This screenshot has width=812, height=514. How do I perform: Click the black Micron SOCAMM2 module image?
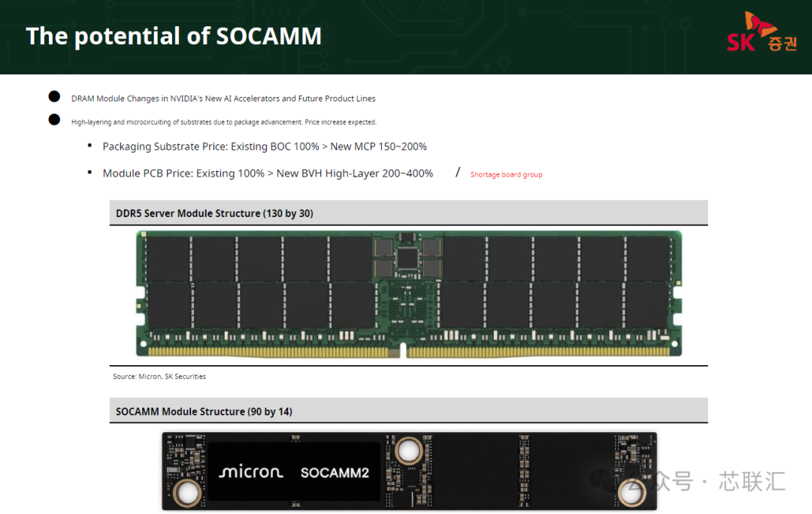click(409, 471)
